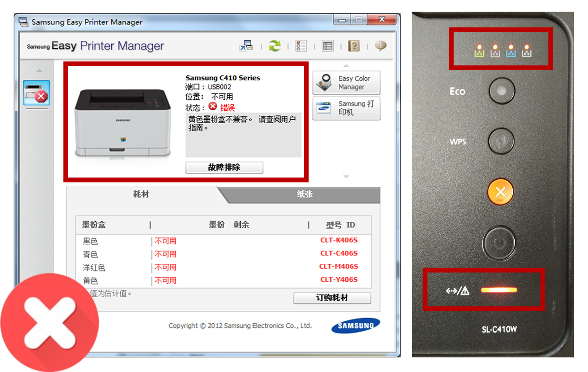This screenshot has width=588, height=372.
Task: Click the orange status LED bar
Action: (499, 290)
